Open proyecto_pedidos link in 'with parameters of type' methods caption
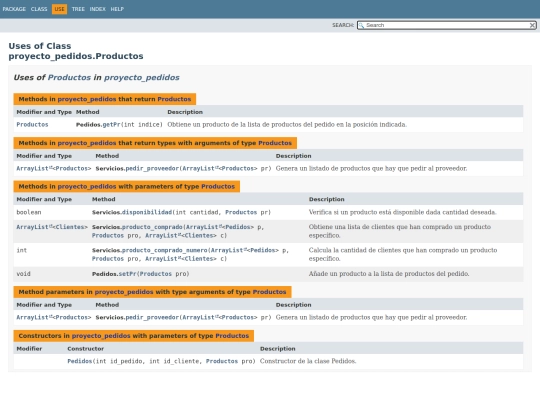Image resolution: width=540 pixels, height=405 pixels. [x=87, y=187]
